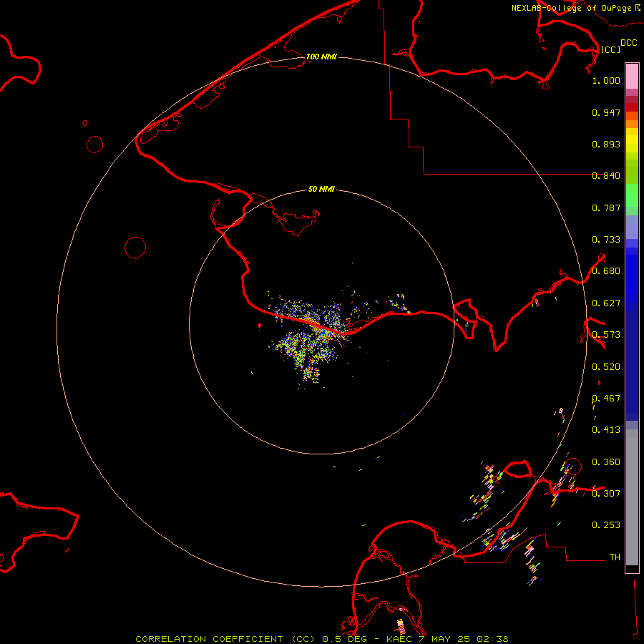Select the 0.467 scale value
This screenshot has height=644, width=644.
[606, 399]
